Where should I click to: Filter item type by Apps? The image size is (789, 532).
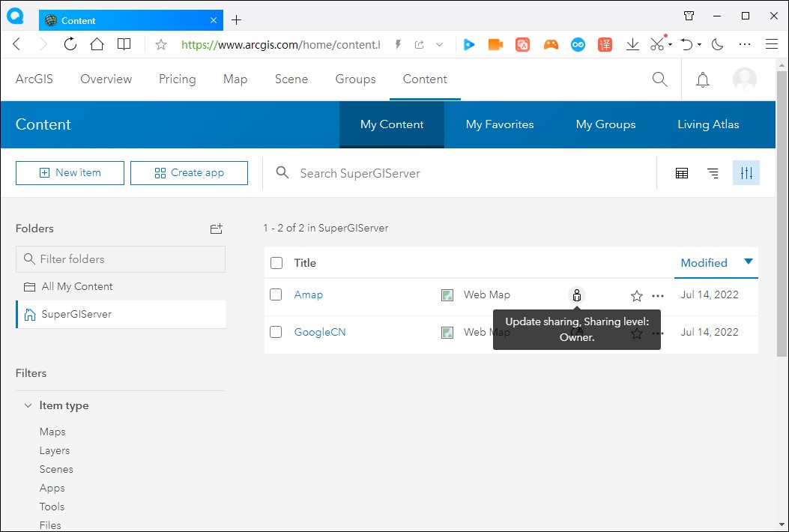point(52,488)
